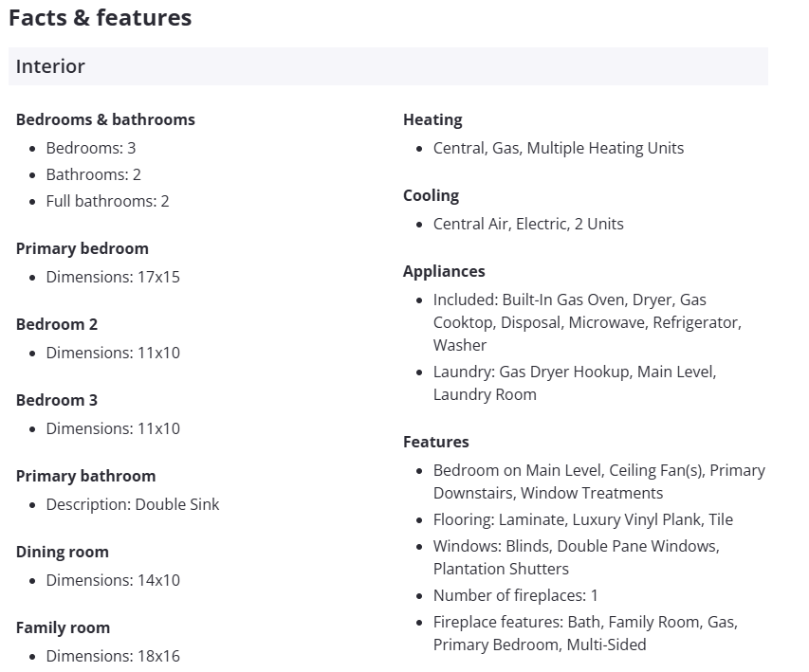Click Number of fireplaces: 1 entry
This screenshot has height=672, width=809.
coord(516,595)
